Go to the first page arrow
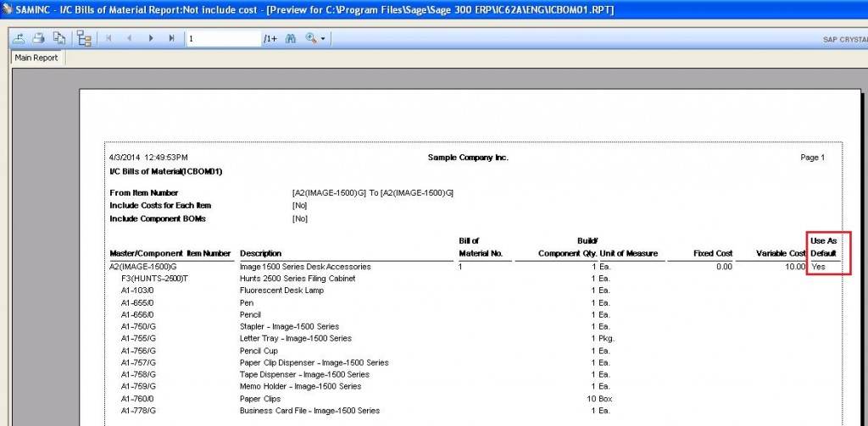 (108, 38)
